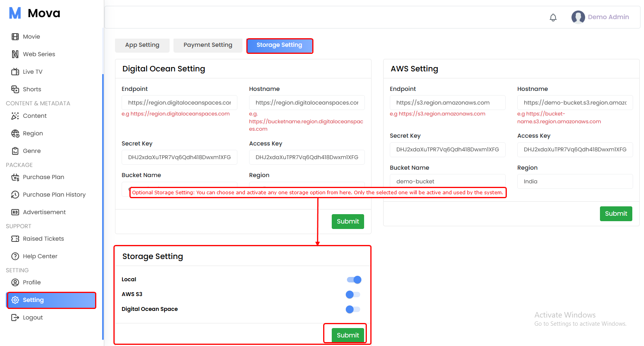Click the Advertisement AD icon
Screen dimensions: 644x346
15,212
